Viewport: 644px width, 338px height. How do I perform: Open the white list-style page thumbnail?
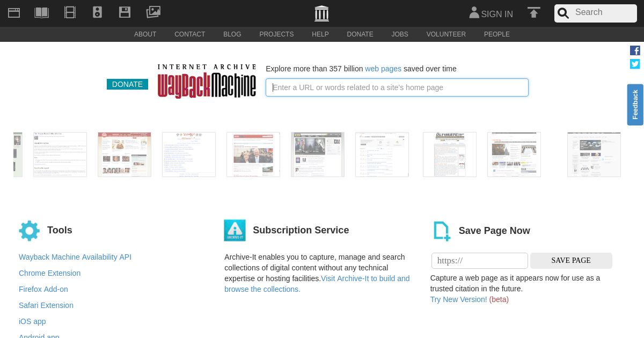[x=382, y=155]
